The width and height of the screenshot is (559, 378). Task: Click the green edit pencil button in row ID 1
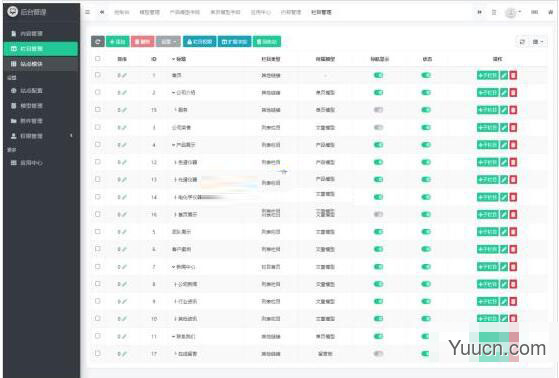tap(504, 75)
